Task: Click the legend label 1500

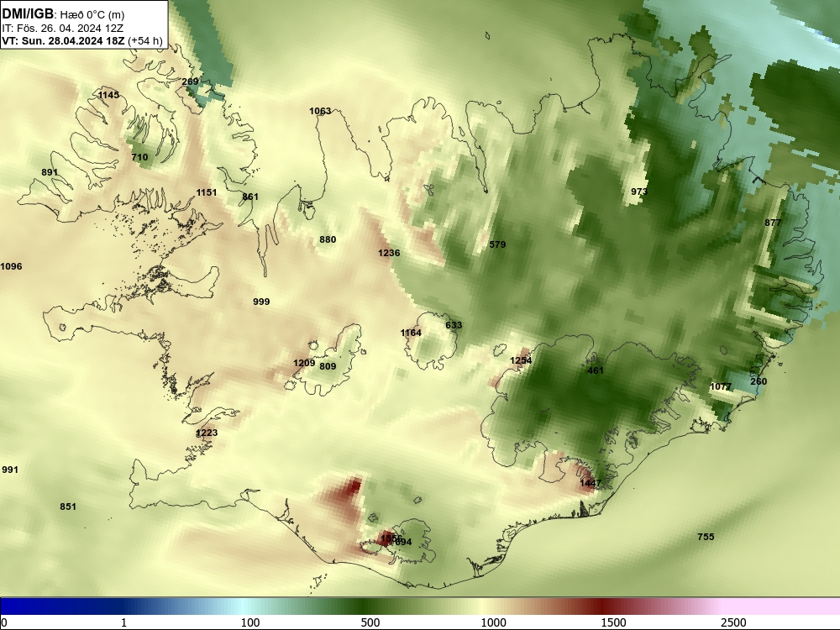Action: click(x=613, y=622)
